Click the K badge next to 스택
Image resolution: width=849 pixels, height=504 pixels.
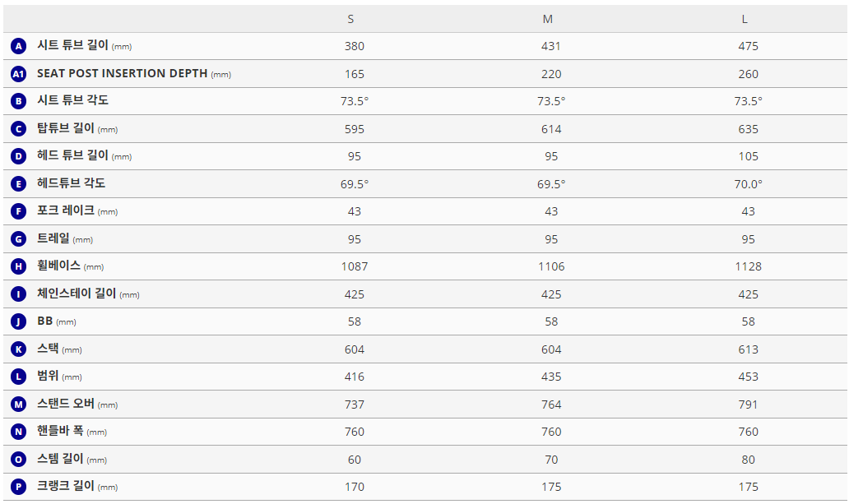click(18, 349)
